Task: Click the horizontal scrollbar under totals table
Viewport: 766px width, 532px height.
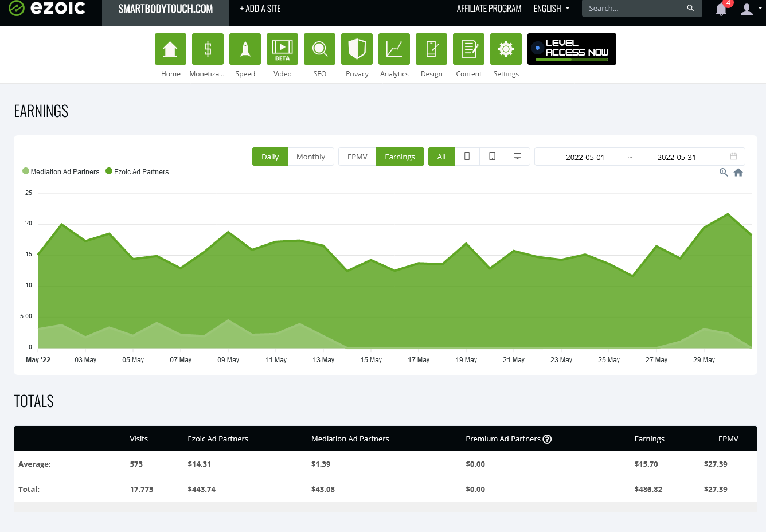Action: (385, 507)
